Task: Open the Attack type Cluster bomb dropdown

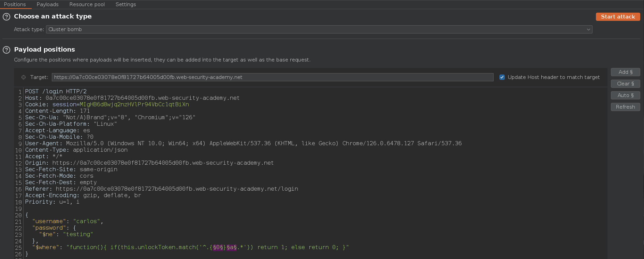Action: pyautogui.click(x=319, y=29)
